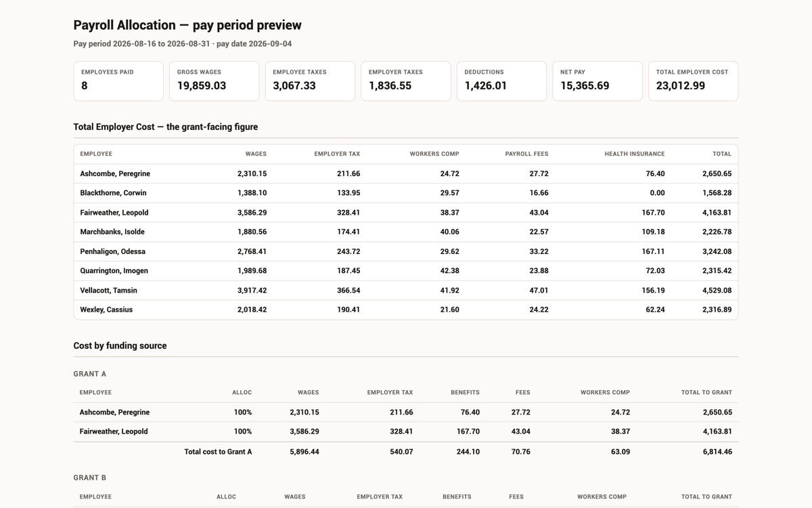Click Fairweather, Leopold in the employer cost table
Image resolution: width=812 pixels, height=508 pixels.
(114, 213)
